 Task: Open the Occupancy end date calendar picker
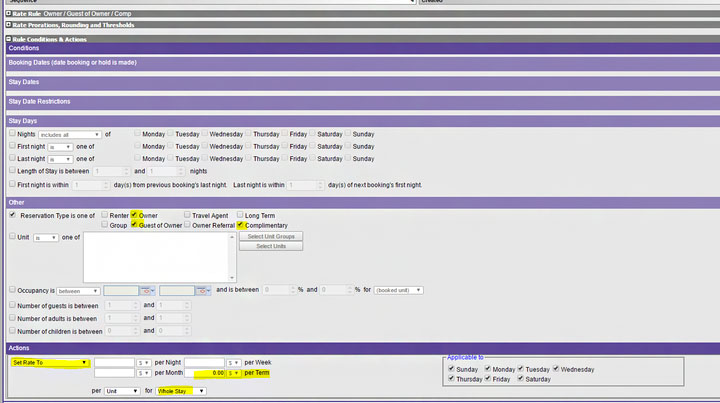pyautogui.click(x=204, y=290)
